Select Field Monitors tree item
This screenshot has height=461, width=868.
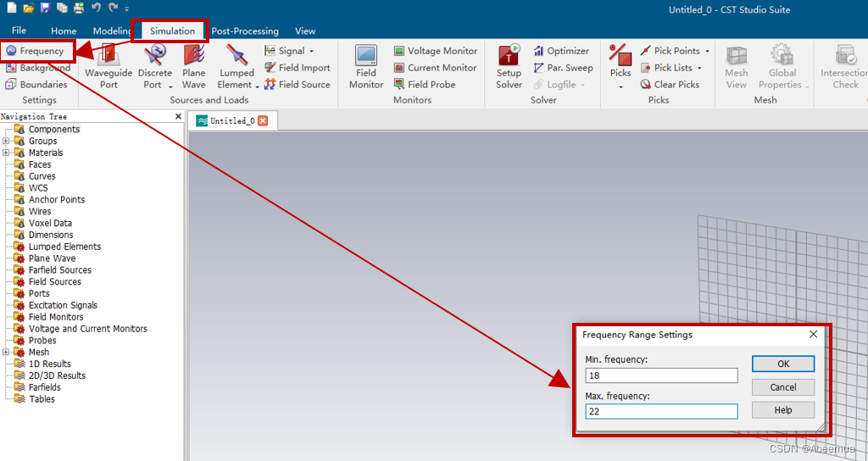coord(56,317)
